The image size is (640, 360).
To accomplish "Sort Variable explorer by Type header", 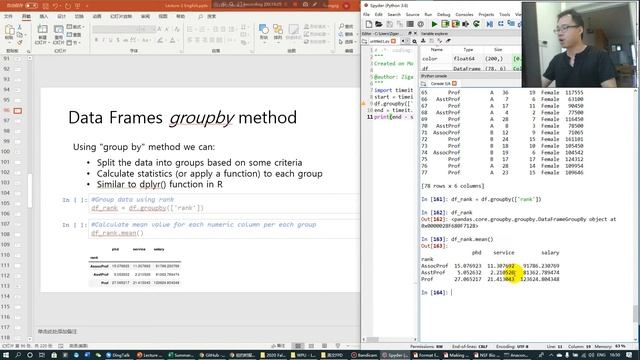I will point(468,49).
